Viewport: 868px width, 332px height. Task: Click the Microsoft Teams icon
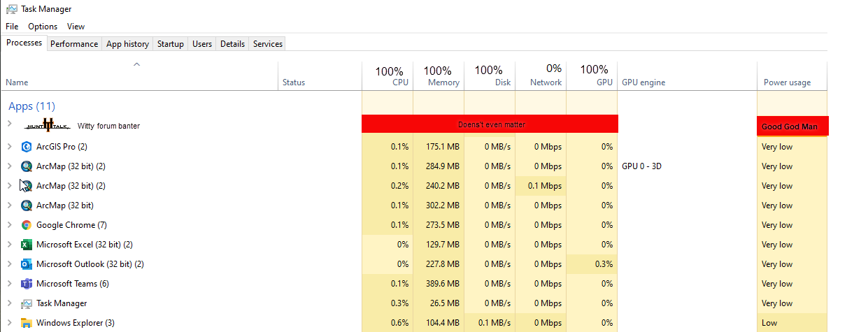(x=27, y=284)
